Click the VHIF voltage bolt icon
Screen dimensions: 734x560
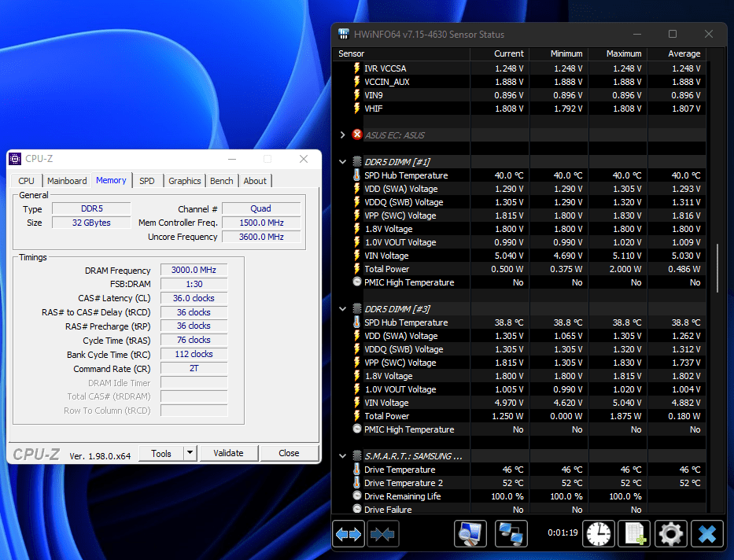(x=356, y=108)
